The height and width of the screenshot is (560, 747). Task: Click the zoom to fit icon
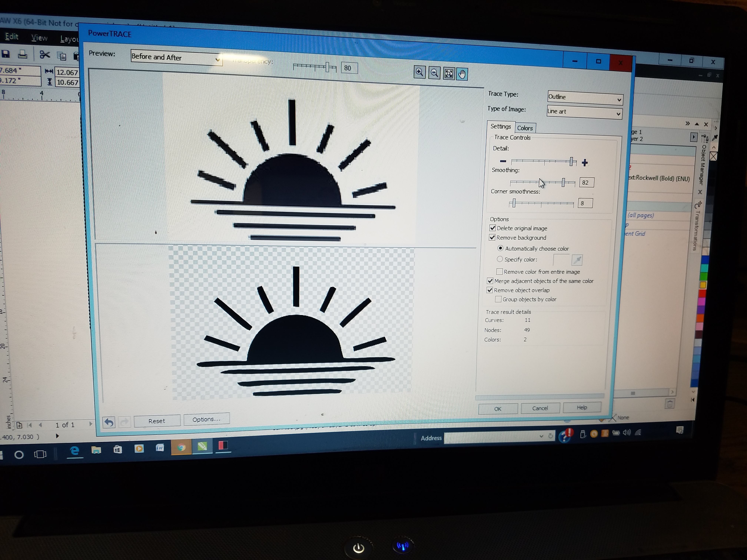(x=449, y=74)
